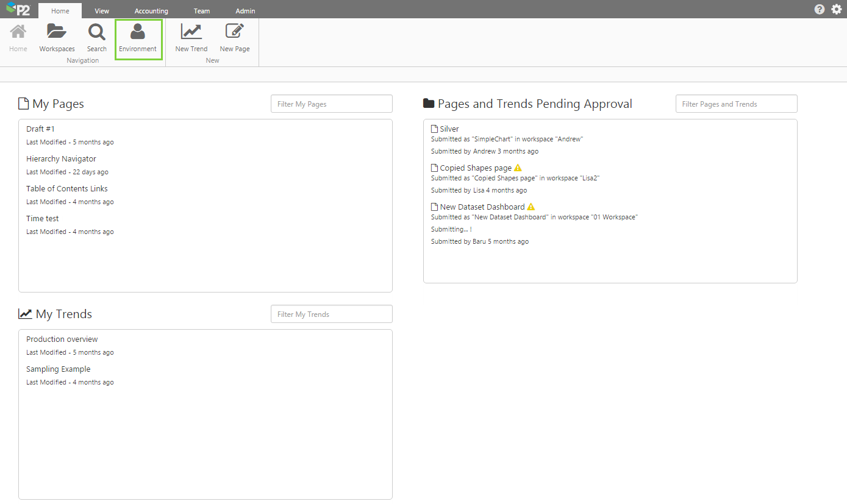Open the Help question mark icon

point(820,9)
